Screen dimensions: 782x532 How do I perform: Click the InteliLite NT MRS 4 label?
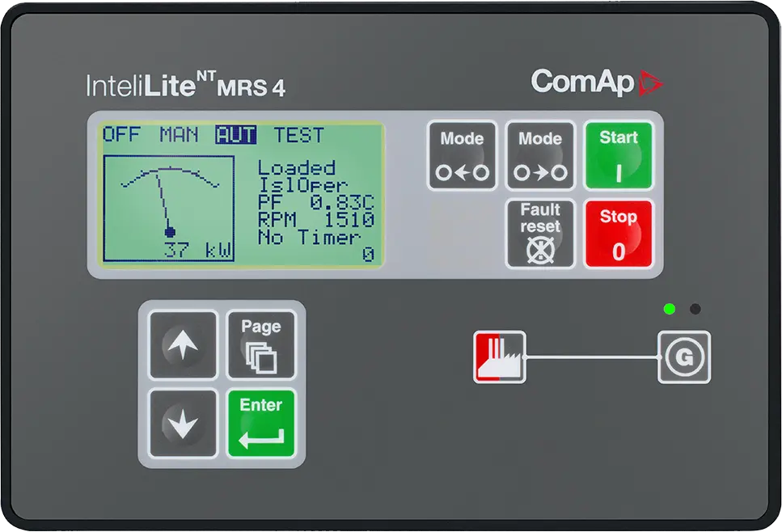coord(185,85)
